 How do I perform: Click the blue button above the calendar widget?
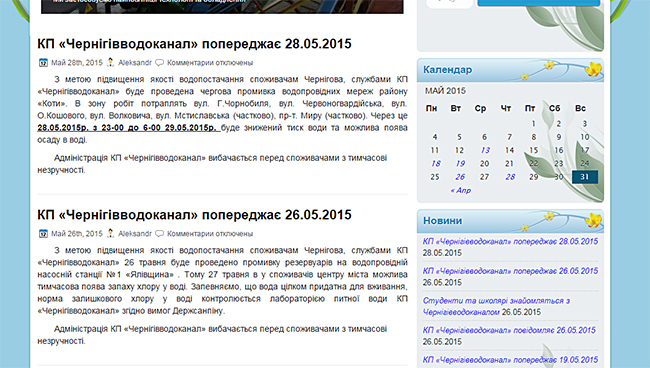pyautogui.click(x=538, y=3)
